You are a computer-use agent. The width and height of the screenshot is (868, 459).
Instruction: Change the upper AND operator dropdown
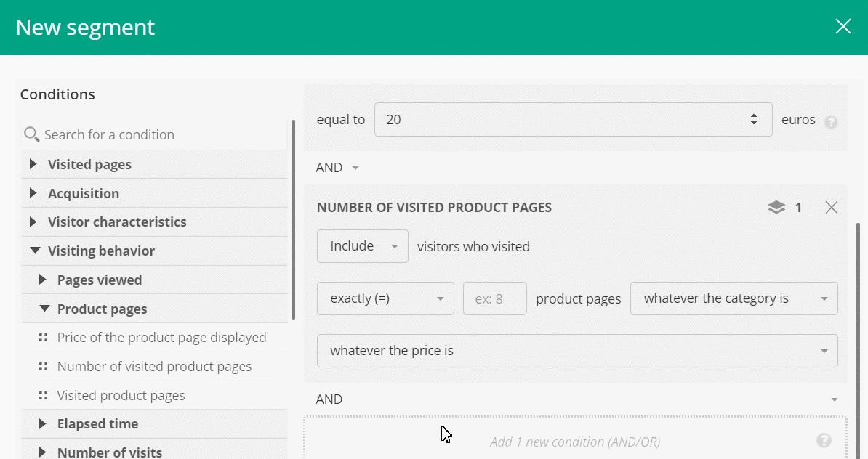tap(337, 168)
